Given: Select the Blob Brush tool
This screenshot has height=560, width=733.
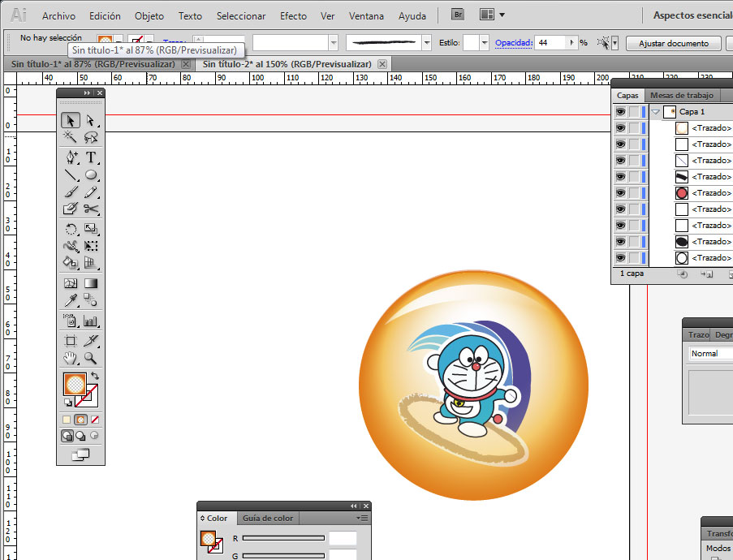Looking at the screenshot, I should (71, 209).
